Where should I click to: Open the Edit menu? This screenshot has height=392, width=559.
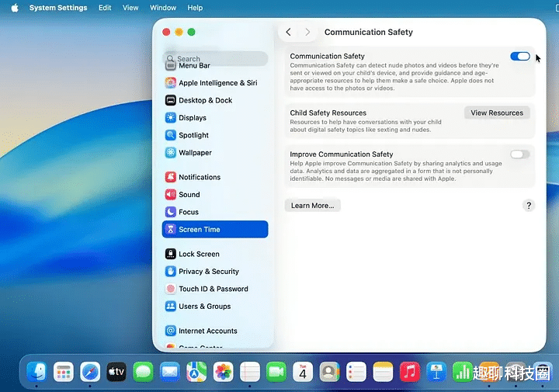point(105,8)
